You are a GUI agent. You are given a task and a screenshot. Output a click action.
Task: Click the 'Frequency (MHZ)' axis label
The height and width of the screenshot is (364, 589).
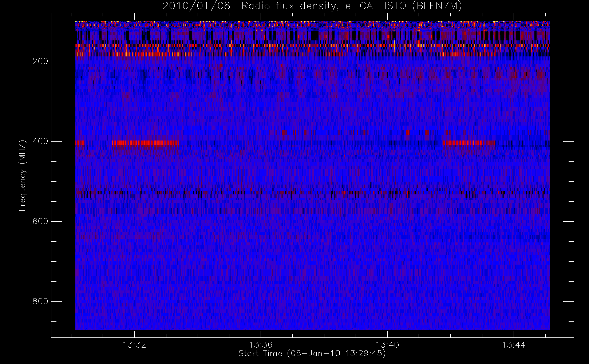click(x=23, y=175)
